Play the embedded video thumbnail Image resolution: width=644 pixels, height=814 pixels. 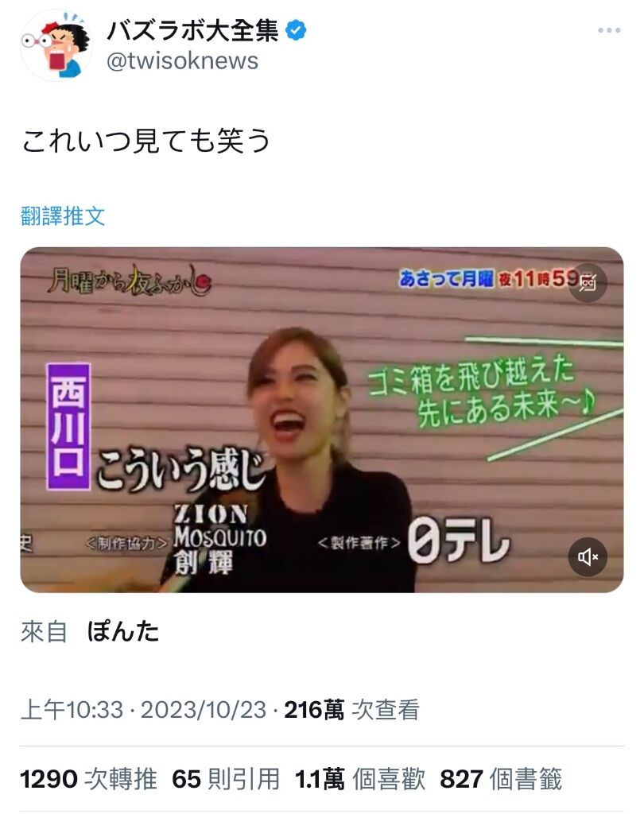[322, 420]
